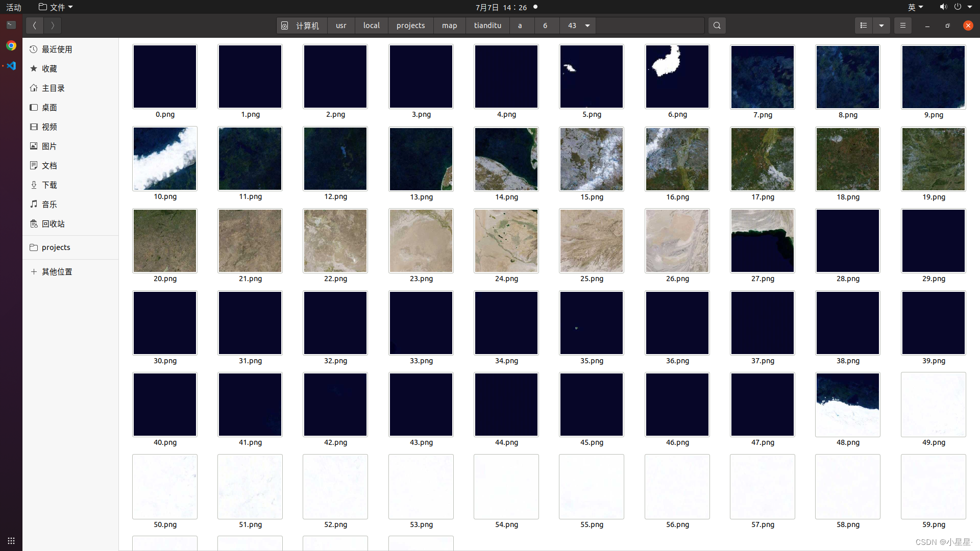Viewport: 980px width, 551px height.
Task: Click the 50.png file name
Action: click(165, 524)
